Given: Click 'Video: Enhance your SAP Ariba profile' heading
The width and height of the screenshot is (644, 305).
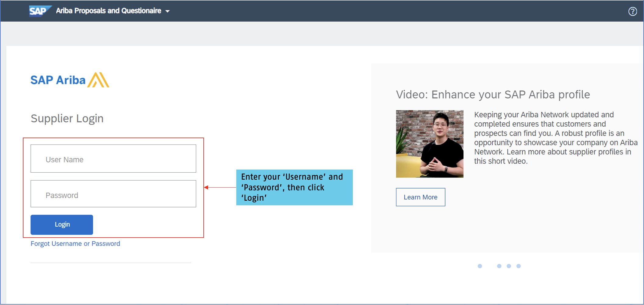Looking at the screenshot, I should point(493,95).
